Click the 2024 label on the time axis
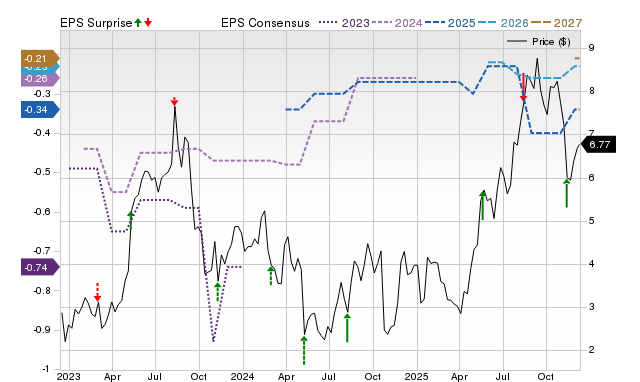 [243, 376]
